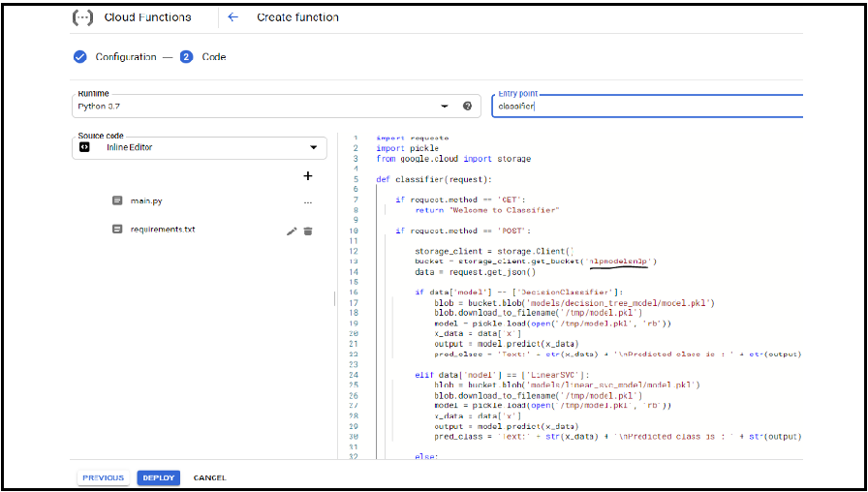Click the Cloud Functions logo icon
The width and height of the screenshot is (868, 492).
(x=82, y=17)
